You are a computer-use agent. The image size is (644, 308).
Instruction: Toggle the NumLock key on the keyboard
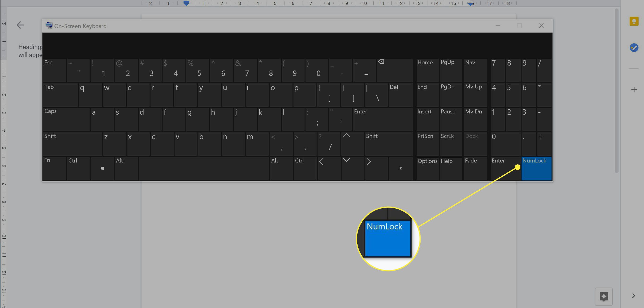pos(536,168)
